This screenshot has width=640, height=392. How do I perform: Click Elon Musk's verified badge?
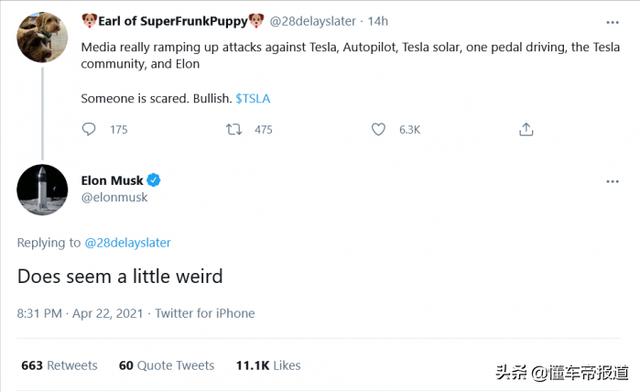[153, 180]
